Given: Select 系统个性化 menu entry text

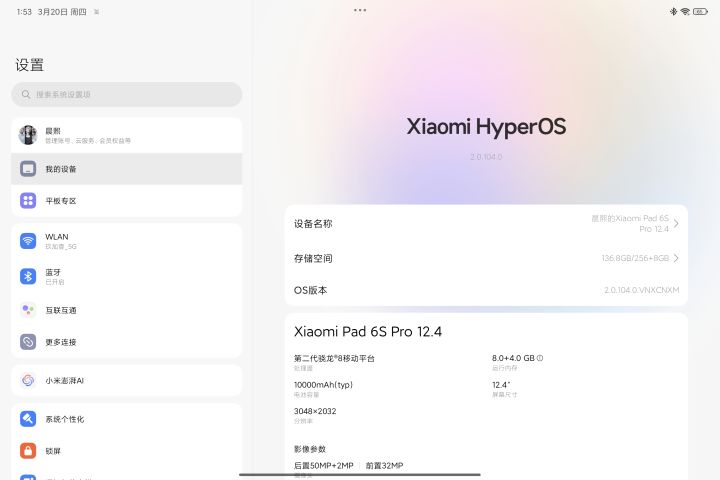Looking at the screenshot, I should (64, 419).
